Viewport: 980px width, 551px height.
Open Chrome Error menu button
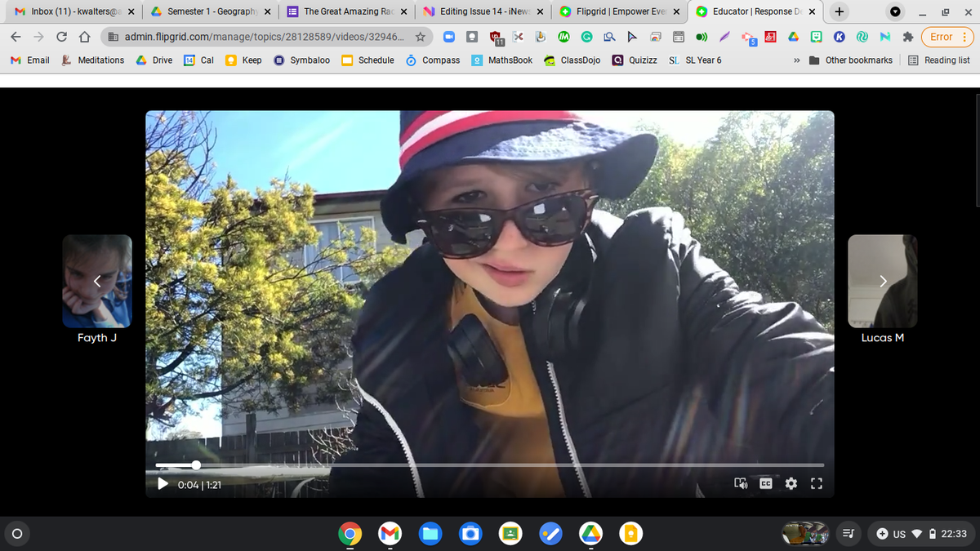[947, 37]
